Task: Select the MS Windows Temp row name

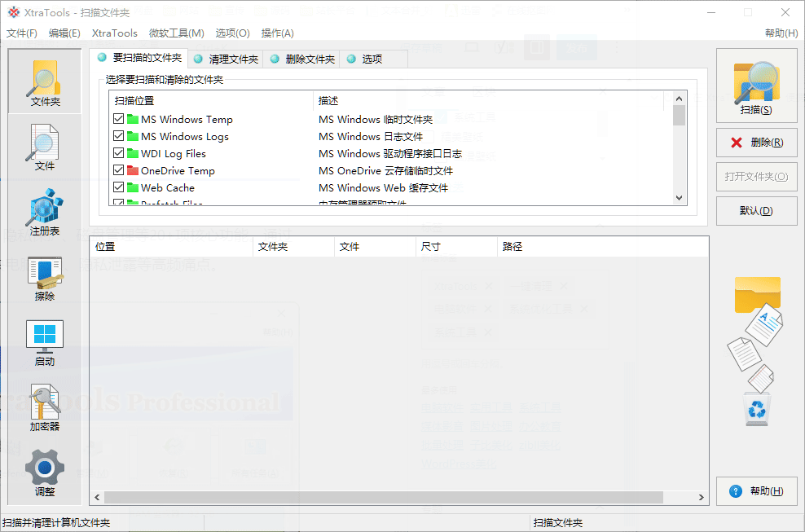Action: click(187, 119)
